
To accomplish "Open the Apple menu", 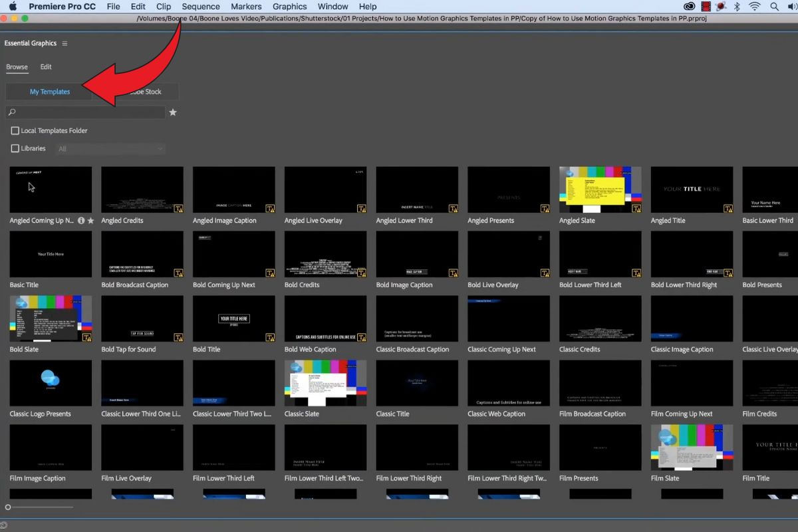I will click(13, 7).
